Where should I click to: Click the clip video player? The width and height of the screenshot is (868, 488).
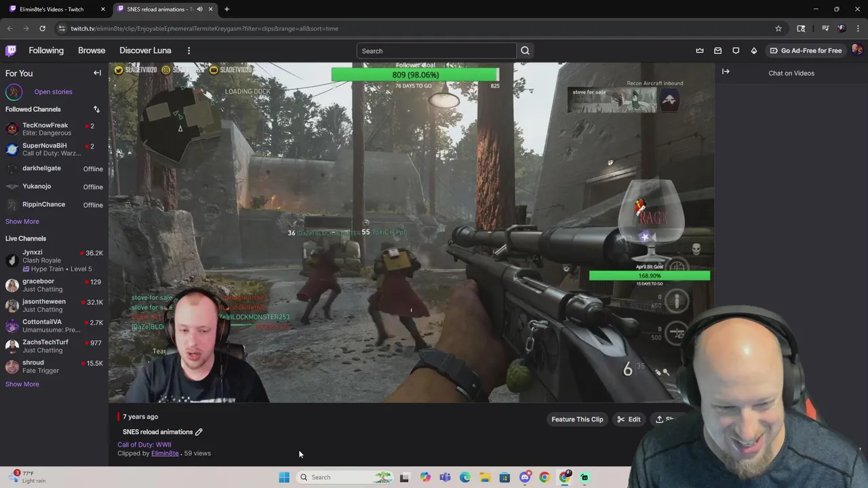[x=412, y=232]
